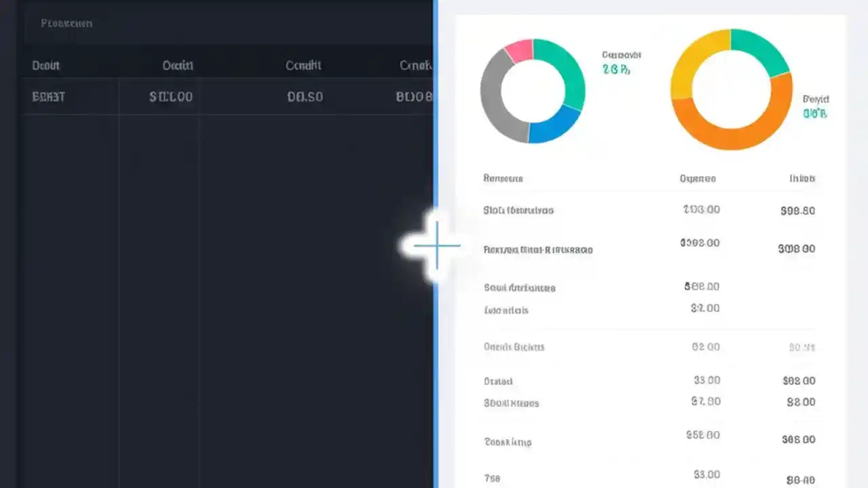Click the blue plus crosshair icon
Screen dimensions: 868x488
point(436,246)
